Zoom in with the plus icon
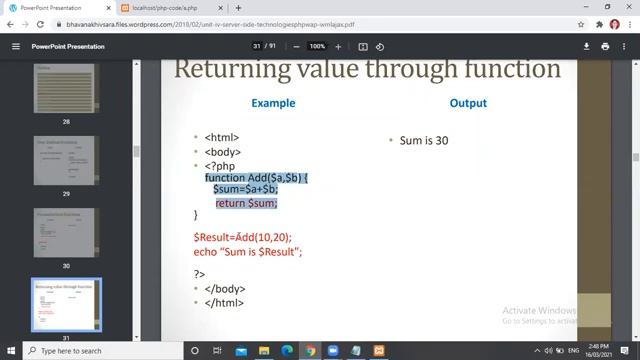 [x=338, y=47]
